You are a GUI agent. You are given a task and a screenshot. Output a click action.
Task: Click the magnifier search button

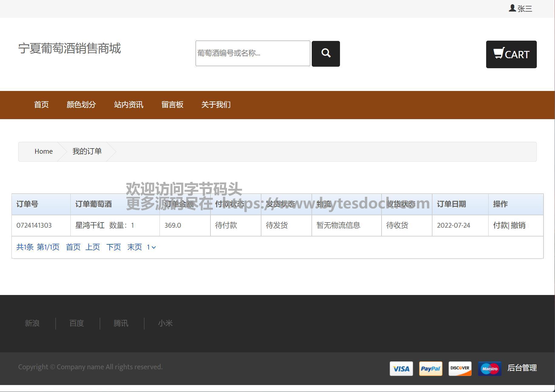tap(326, 54)
